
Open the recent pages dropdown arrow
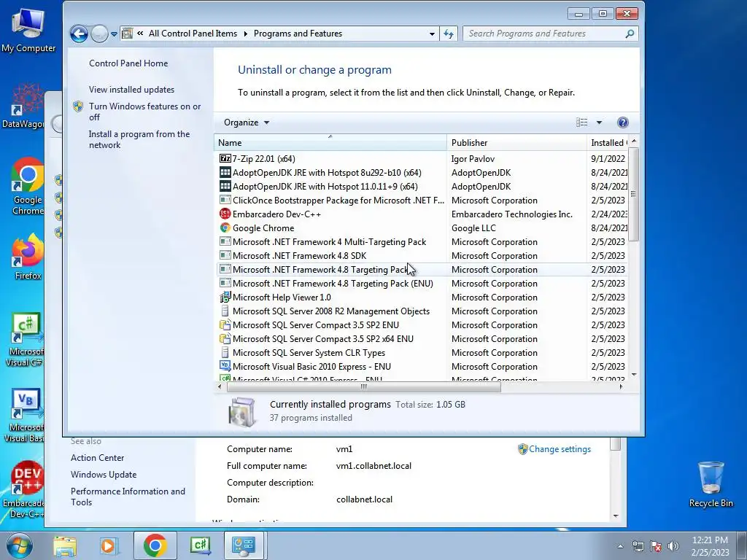[114, 34]
